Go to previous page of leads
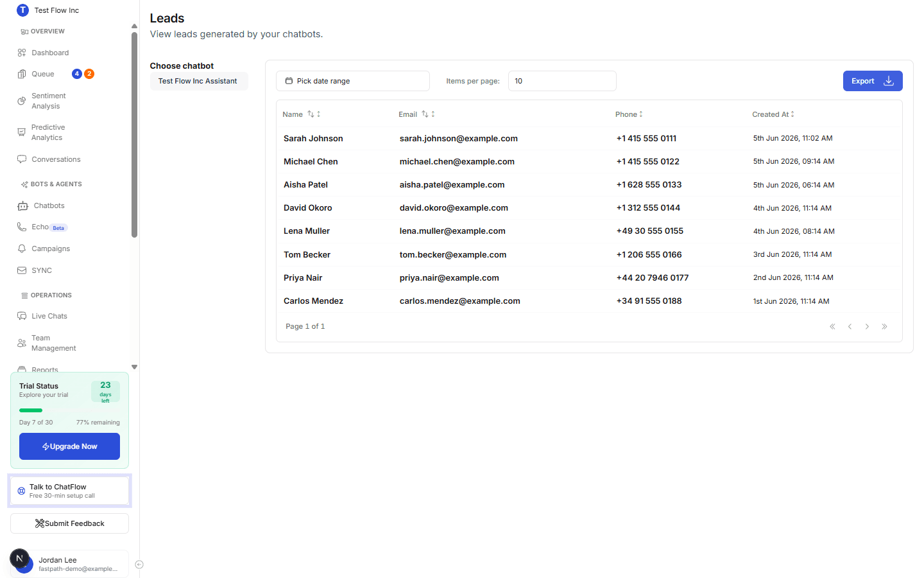The height and width of the screenshot is (578, 924). [x=850, y=326]
